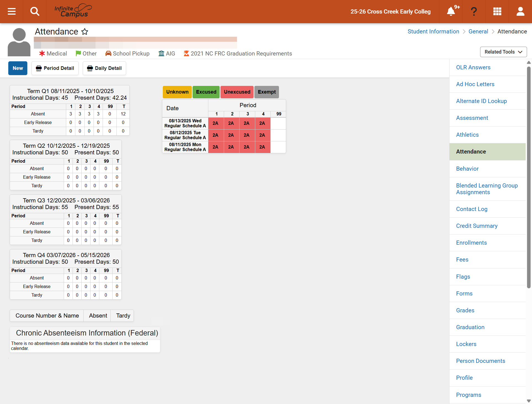Click the red Unexcused legend swatch

click(x=237, y=92)
